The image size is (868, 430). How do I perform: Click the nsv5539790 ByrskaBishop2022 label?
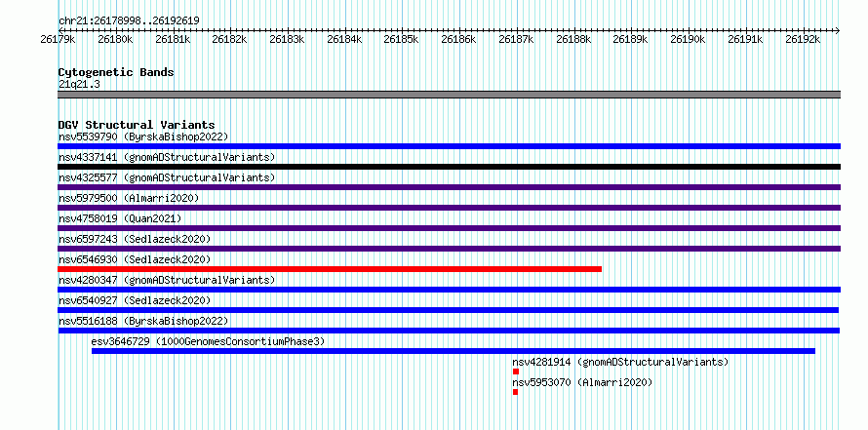(x=143, y=137)
